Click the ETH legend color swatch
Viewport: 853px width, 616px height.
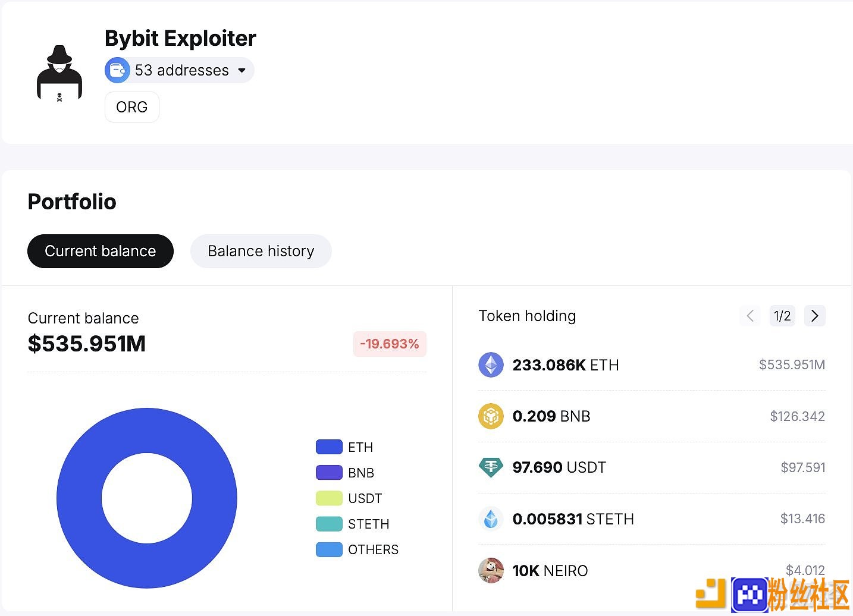[329, 447]
